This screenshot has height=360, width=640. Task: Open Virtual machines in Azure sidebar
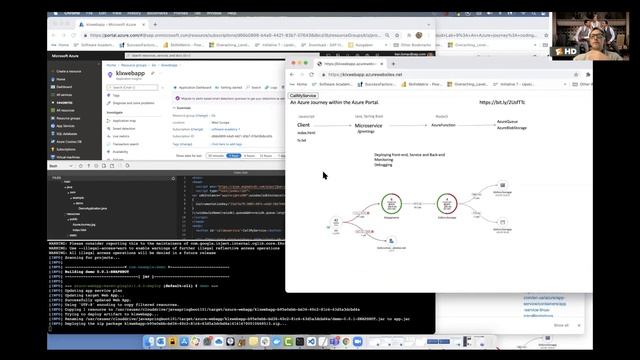point(65,157)
